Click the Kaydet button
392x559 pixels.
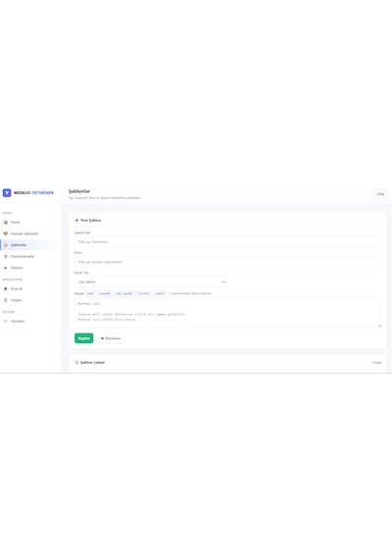(83, 338)
